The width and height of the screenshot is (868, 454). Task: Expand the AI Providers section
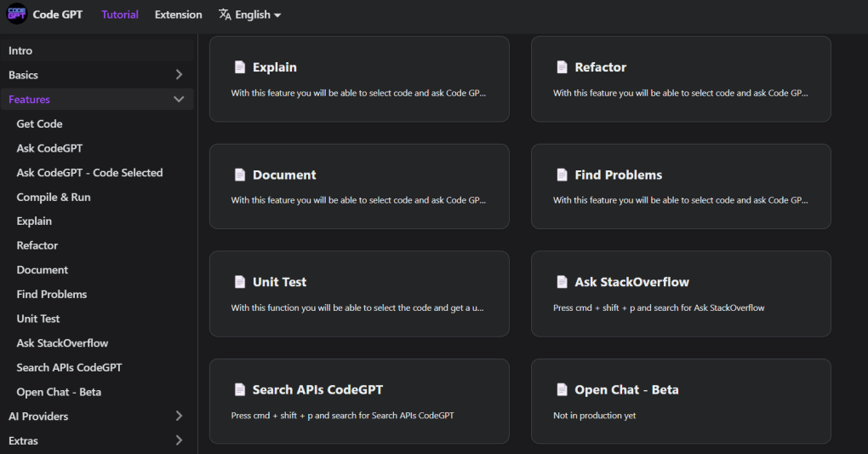[x=179, y=417]
